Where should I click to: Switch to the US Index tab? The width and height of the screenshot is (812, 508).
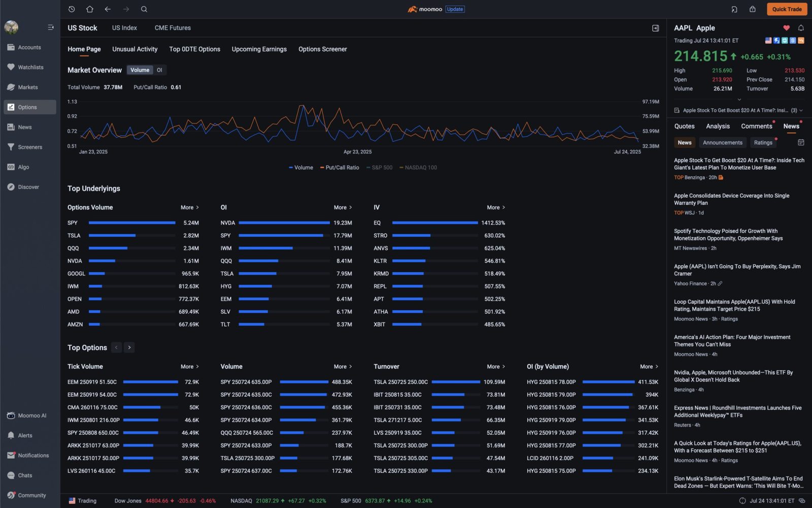(124, 28)
